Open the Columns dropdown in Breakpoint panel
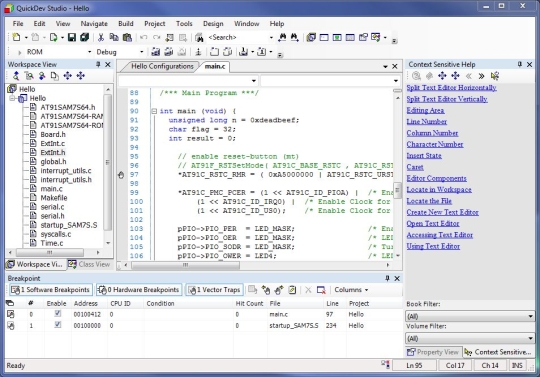This screenshot has height=377, width=540. (x=351, y=290)
